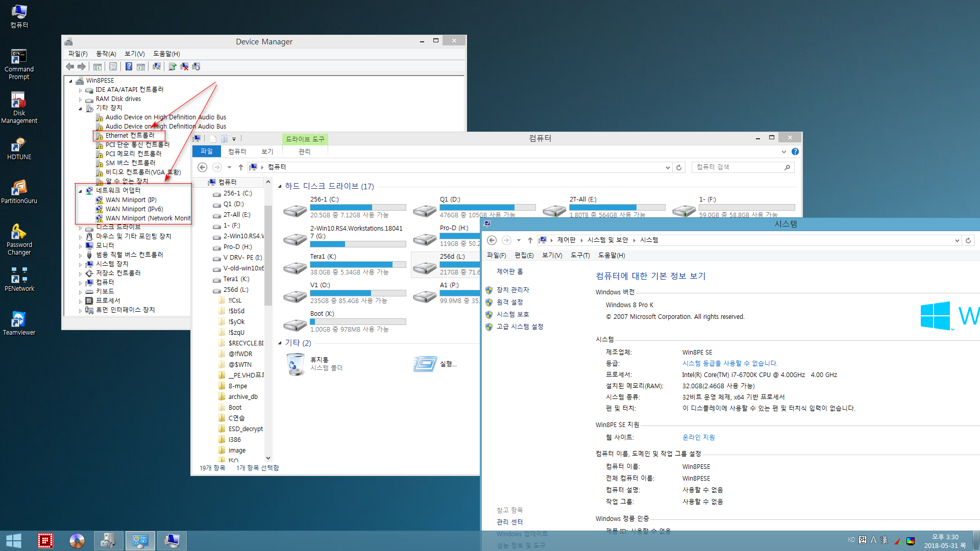Screen dimensions: 980x551
Task: Click the 제어판 홈 link
Action: (510, 271)
